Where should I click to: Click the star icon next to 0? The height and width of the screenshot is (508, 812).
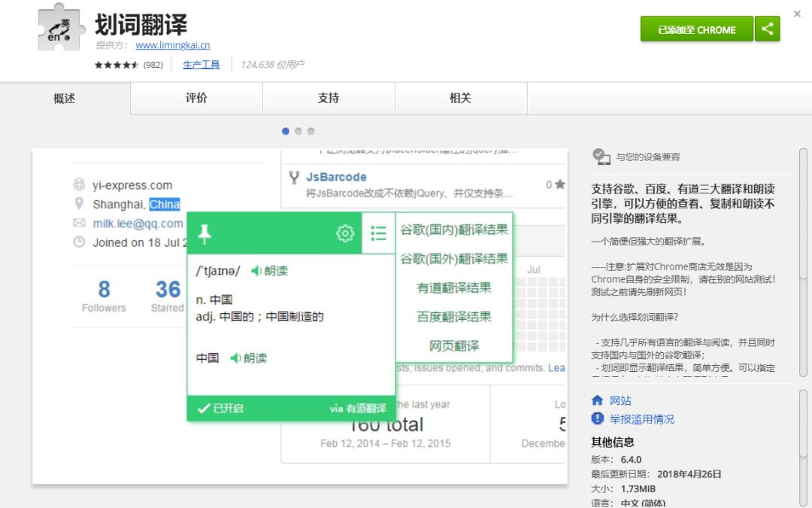tap(560, 184)
